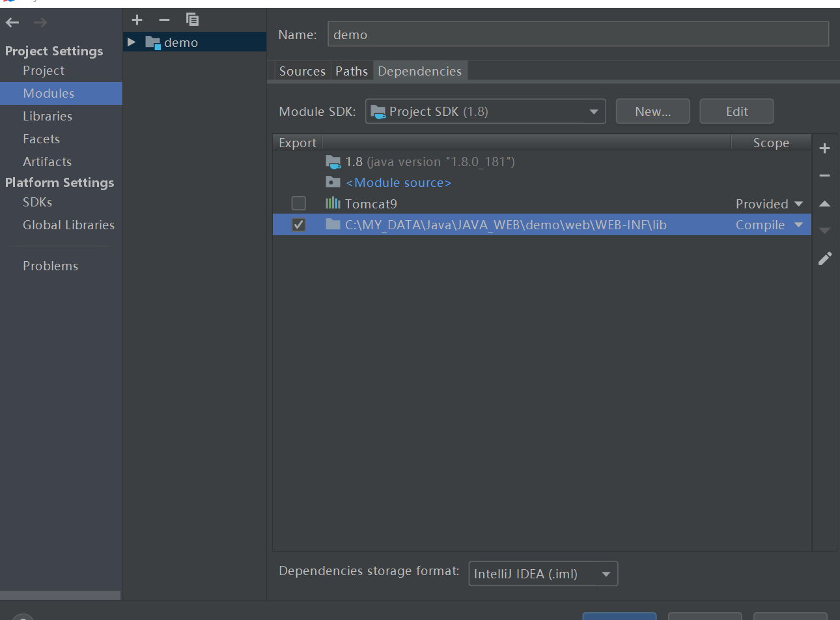The image size is (840, 620).
Task: Change WEB-INF\lib scope from Compile
Action: click(x=769, y=225)
